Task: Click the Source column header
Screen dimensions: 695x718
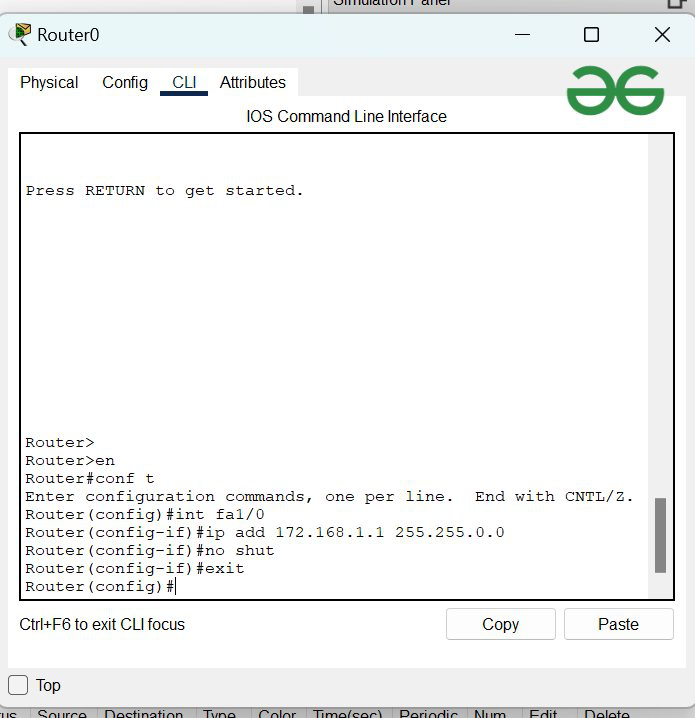Action: point(62,714)
